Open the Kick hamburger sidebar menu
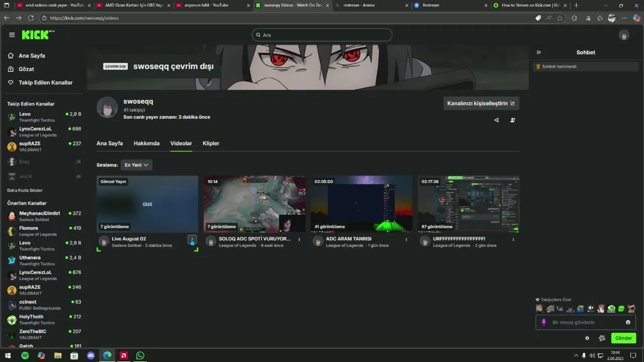The image size is (644, 362). click(12, 35)
